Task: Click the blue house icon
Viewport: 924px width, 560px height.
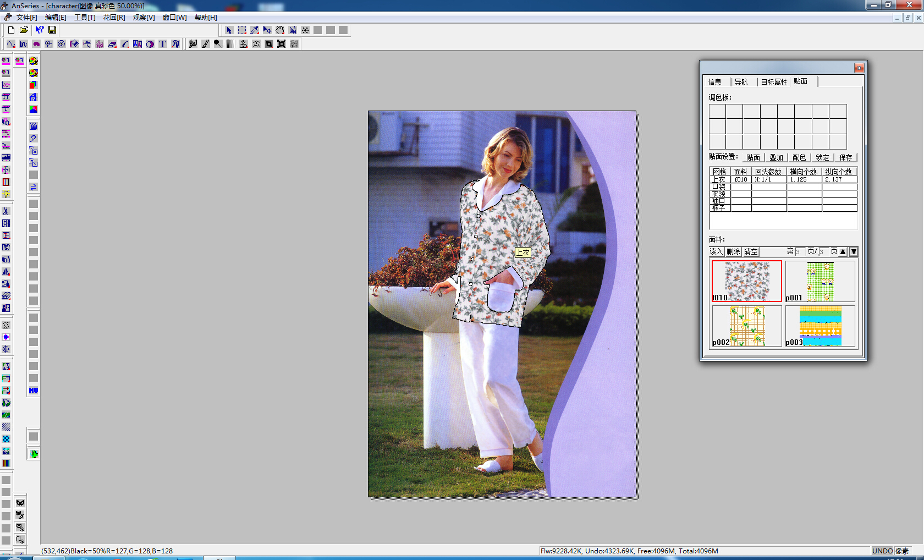Action: coord(34,97)
